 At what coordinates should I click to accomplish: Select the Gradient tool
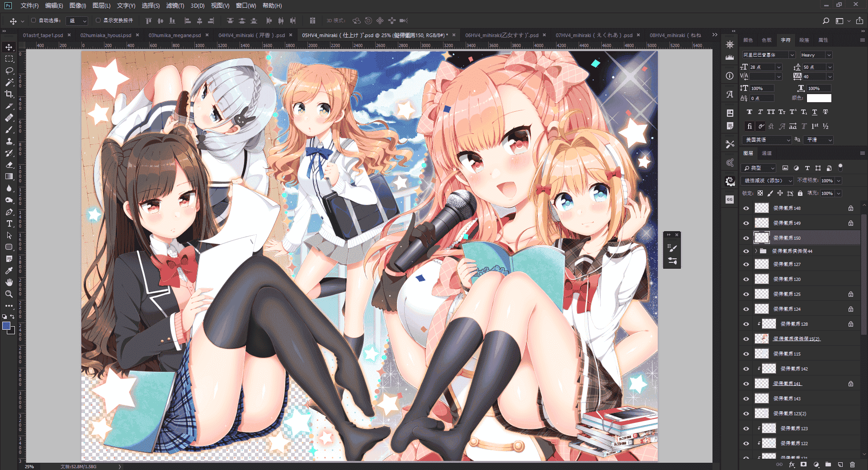(9, 176)
